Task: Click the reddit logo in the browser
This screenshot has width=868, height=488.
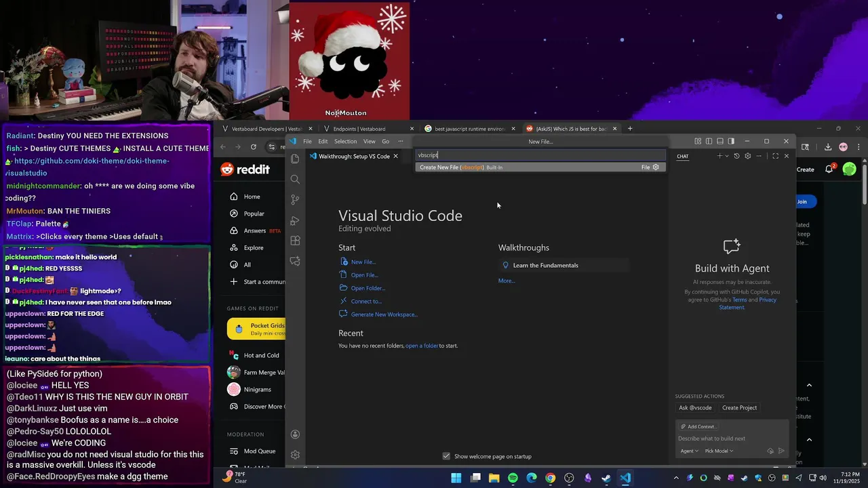Action: [x=245, y=169]
